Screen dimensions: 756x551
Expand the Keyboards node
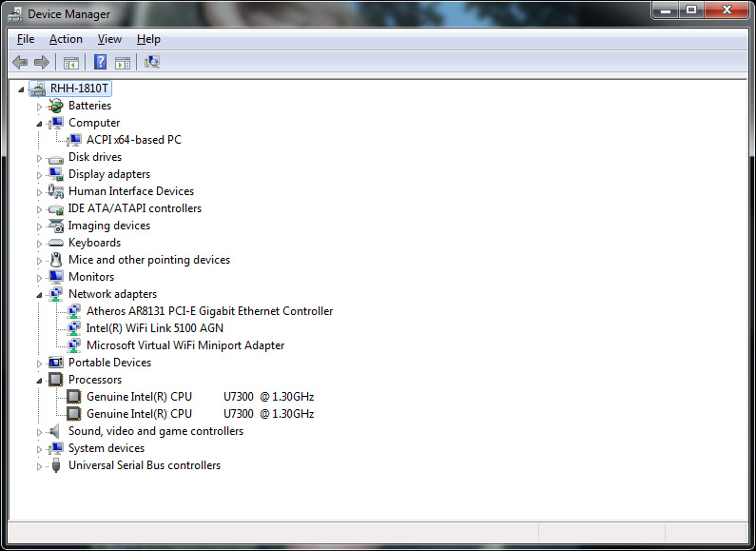click(40, 244)
